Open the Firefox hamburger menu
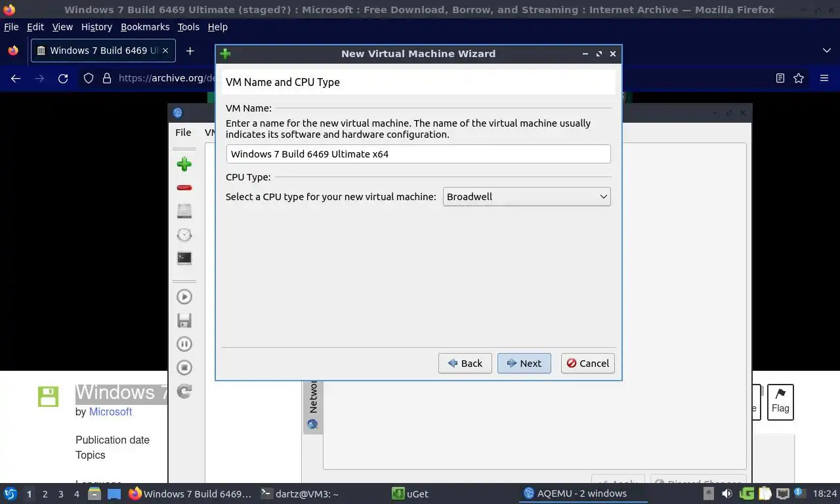Viewport: 840px width, 504px height. (x=824, y=78)
